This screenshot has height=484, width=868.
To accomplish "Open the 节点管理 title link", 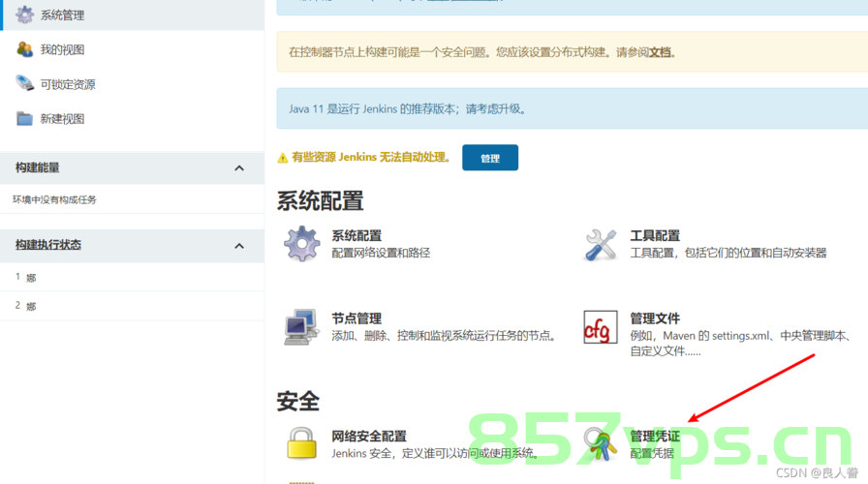I will pyautogui.click(x=356, y=318).
